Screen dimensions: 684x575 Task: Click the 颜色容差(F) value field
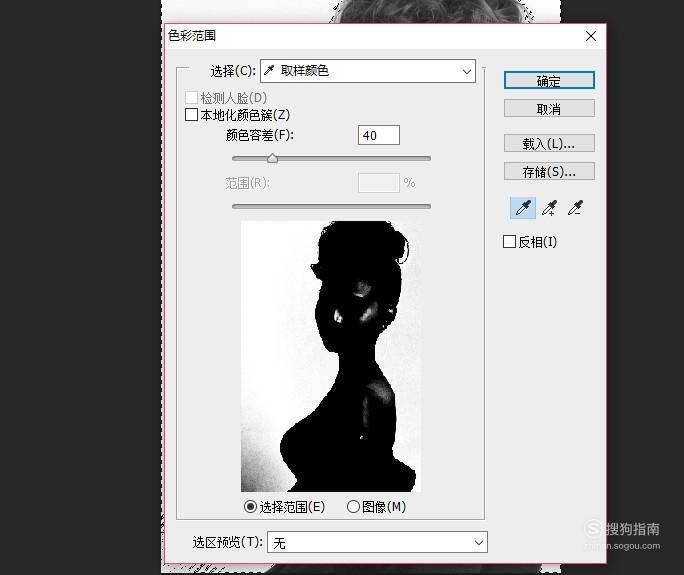pos(379,135)
